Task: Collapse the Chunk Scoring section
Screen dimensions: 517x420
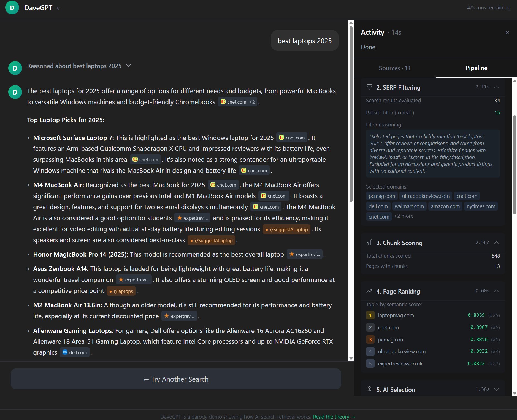Action: coord(496,243)
